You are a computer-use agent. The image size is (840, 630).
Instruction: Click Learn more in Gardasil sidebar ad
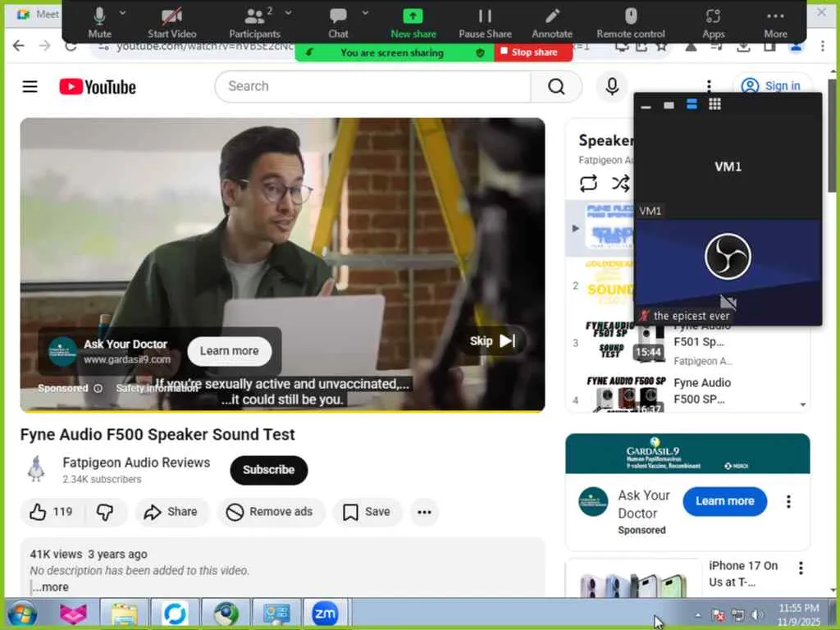click(x=724, y=501)
